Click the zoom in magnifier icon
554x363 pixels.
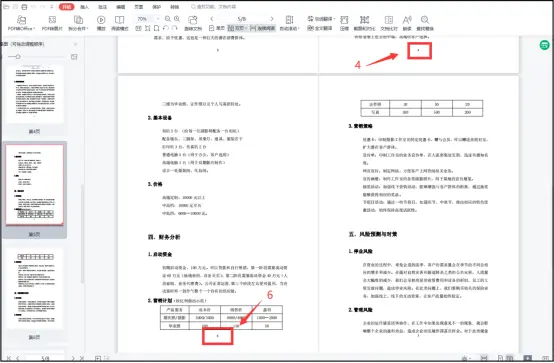point(177,19)
